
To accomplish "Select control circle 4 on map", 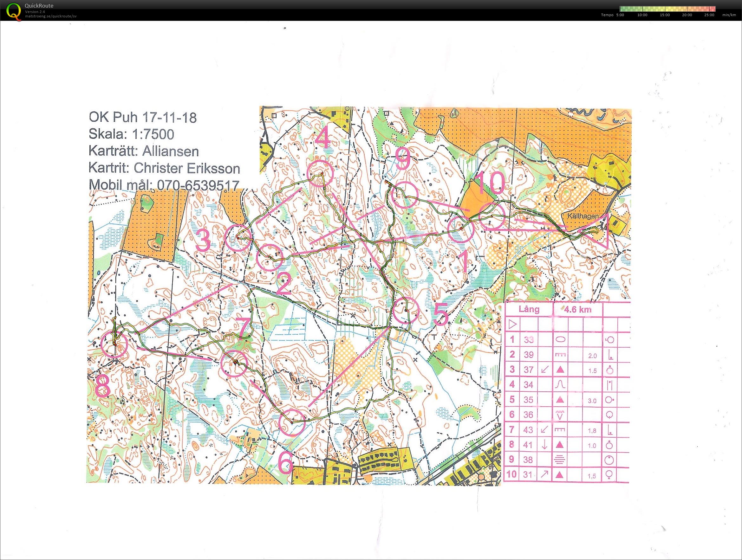I will pos(320,174).
